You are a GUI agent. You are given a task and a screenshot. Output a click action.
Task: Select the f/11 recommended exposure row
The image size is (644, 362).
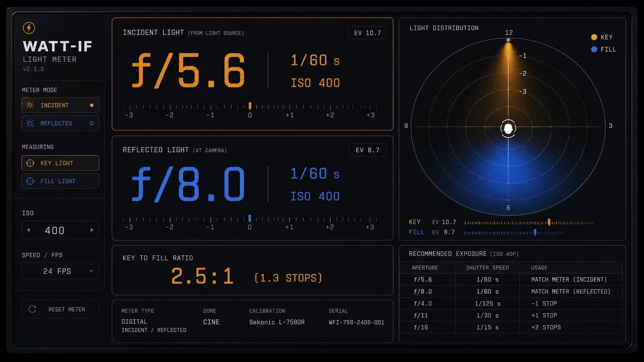(511, 315)
